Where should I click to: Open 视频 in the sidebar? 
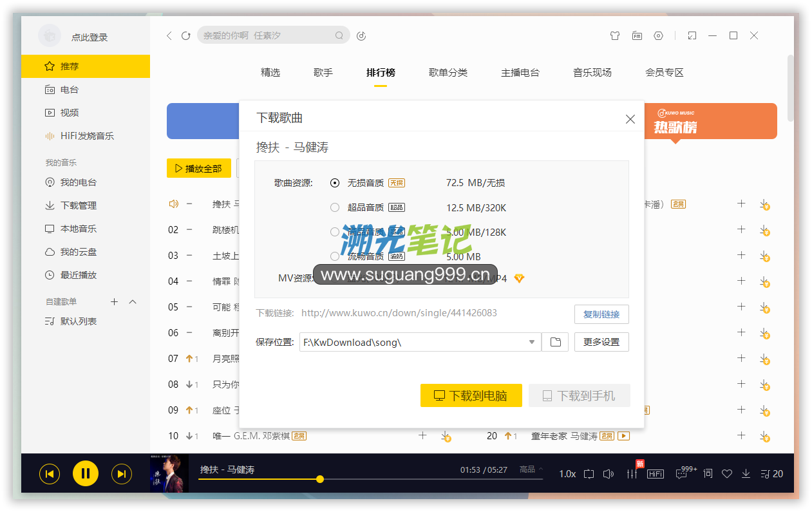tap(86, 113)
